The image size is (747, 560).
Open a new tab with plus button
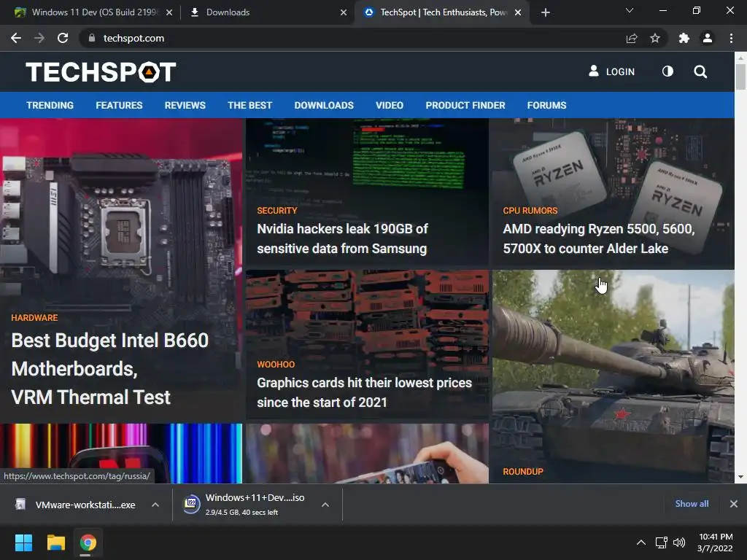(546, 12)
